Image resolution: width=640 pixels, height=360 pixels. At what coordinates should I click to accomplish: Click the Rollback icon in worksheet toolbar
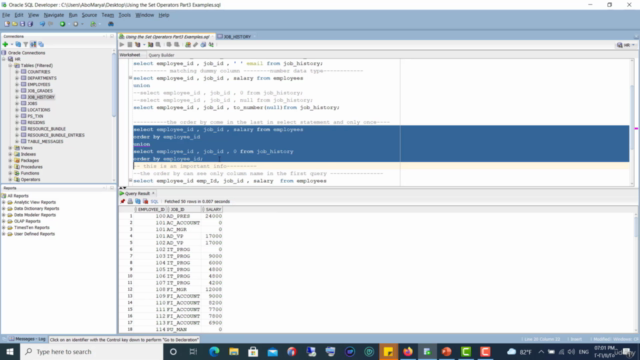click(x=176, y=44)
